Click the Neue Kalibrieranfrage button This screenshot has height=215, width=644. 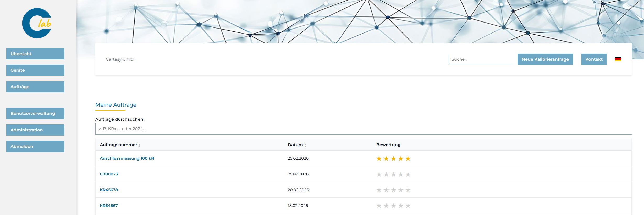pos(545,59)
